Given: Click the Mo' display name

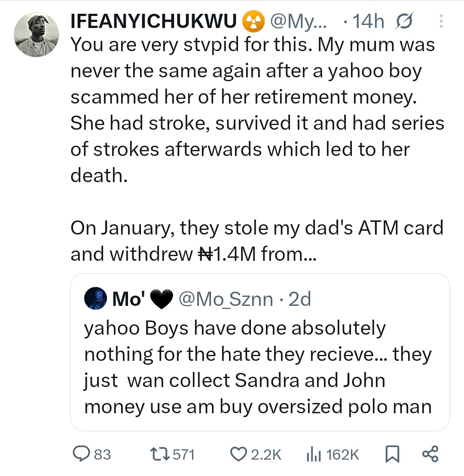Looking at the screenshot, I should tap(128, 299).
